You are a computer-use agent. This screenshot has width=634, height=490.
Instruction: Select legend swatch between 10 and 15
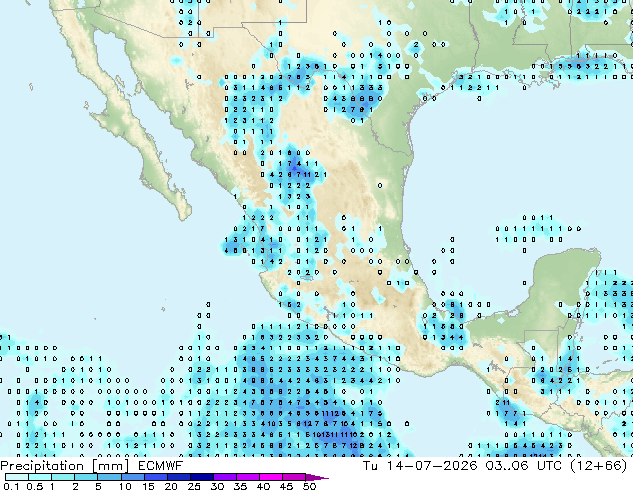pyautogui.click(x=132, y=477)
